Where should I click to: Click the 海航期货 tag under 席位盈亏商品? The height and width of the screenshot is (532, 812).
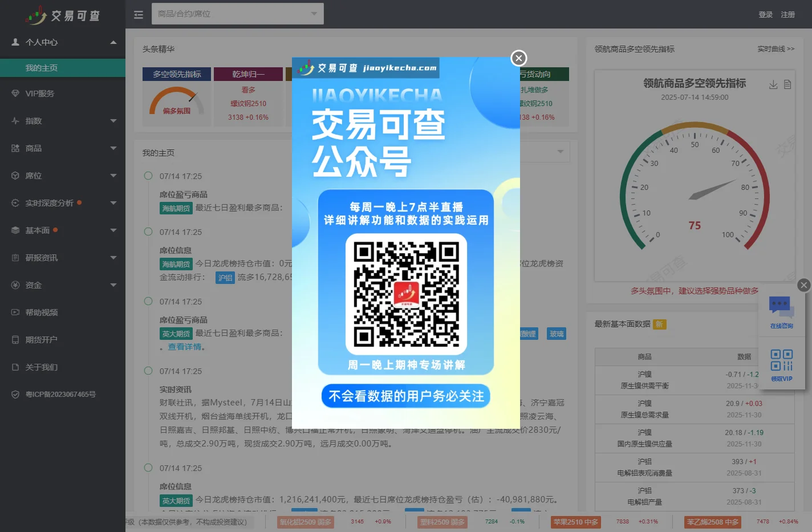point(176,208)
